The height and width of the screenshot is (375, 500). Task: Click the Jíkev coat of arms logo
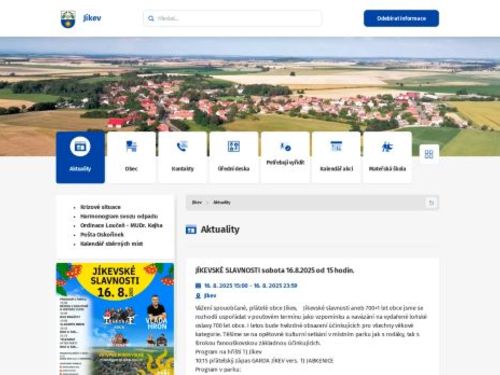tap(68, 19)
